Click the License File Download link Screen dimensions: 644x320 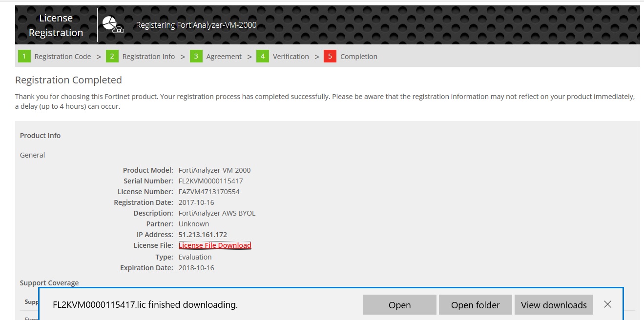(x=215, y=245)
